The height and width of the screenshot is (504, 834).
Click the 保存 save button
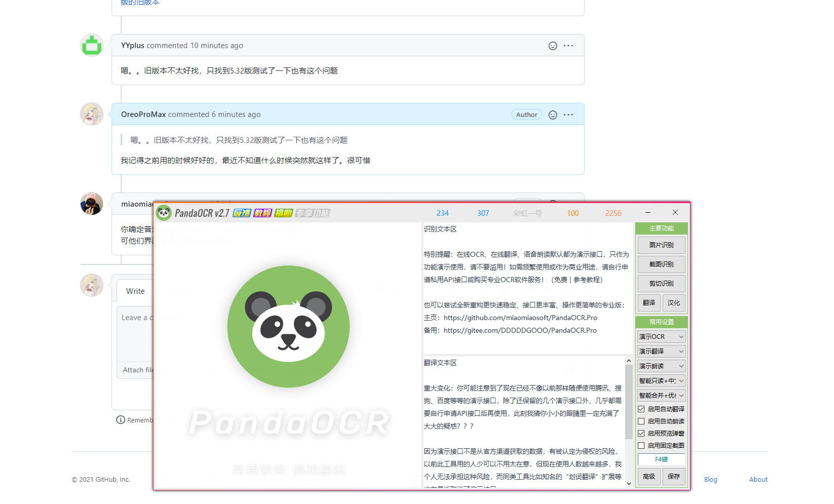pyautogui.click(x=674, y=477)
